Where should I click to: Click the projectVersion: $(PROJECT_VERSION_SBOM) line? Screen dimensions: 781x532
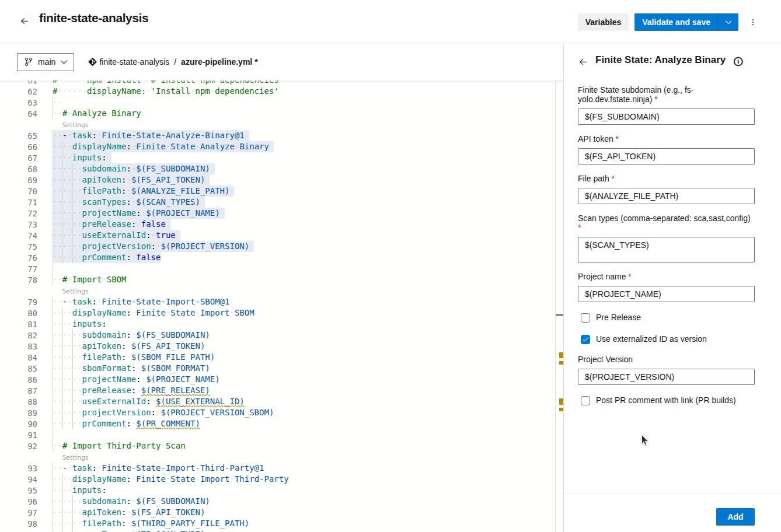[x=177, y=412]
